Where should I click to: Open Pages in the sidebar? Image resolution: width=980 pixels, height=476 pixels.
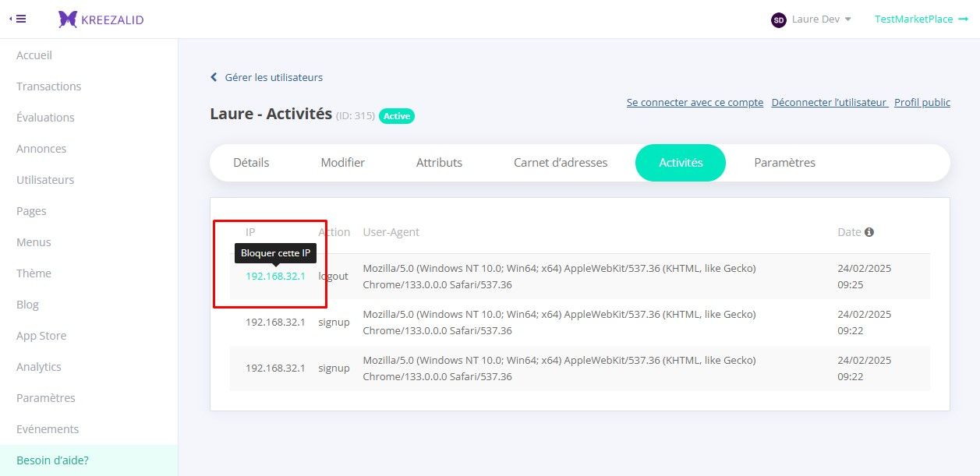[31, 211]
